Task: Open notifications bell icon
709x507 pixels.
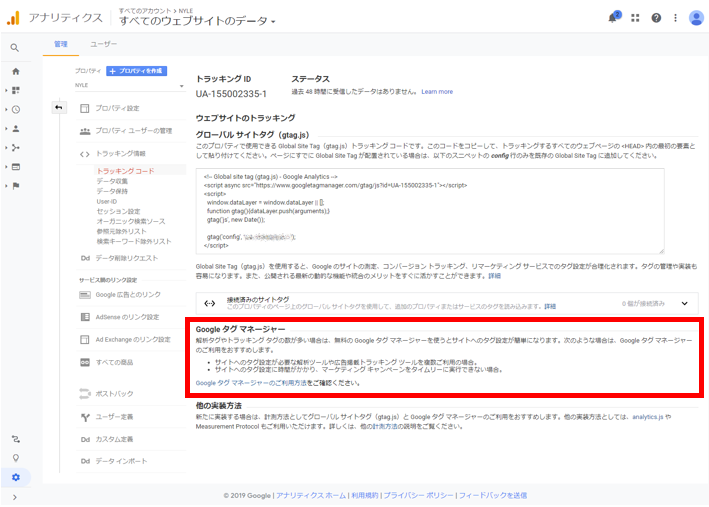Action: tap(614, 18)
